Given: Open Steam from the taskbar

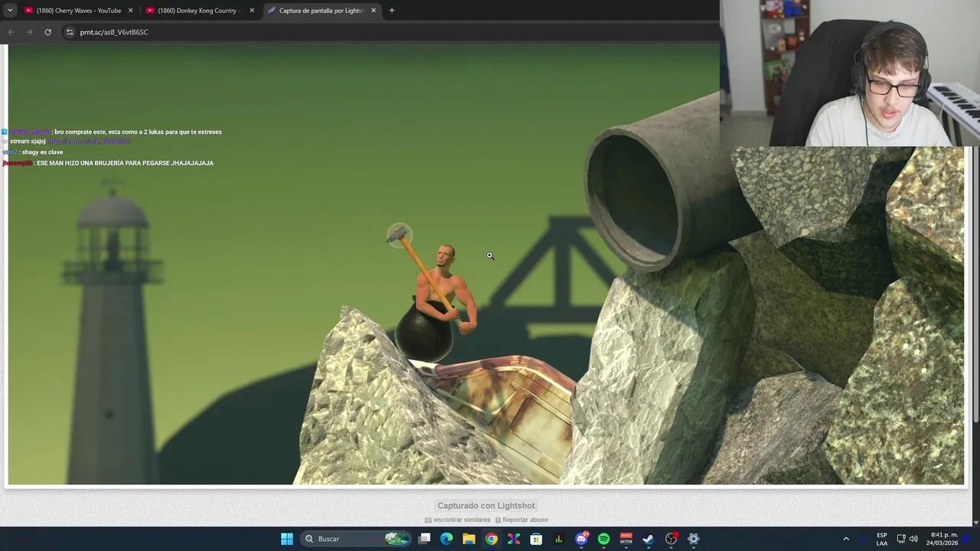Looking at the screenshot, I should point(648,539).
